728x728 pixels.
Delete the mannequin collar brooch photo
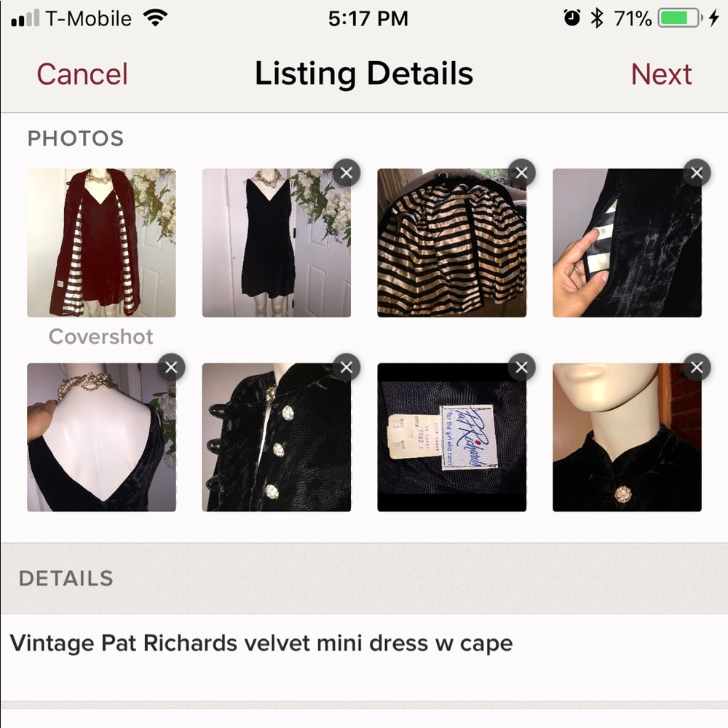697,368
